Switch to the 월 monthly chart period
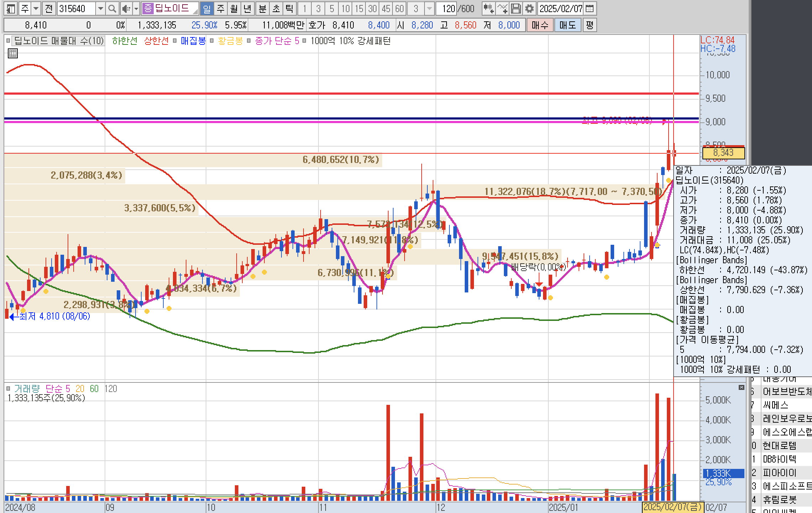This screenshot has width=812, height=513. [234, 9]
